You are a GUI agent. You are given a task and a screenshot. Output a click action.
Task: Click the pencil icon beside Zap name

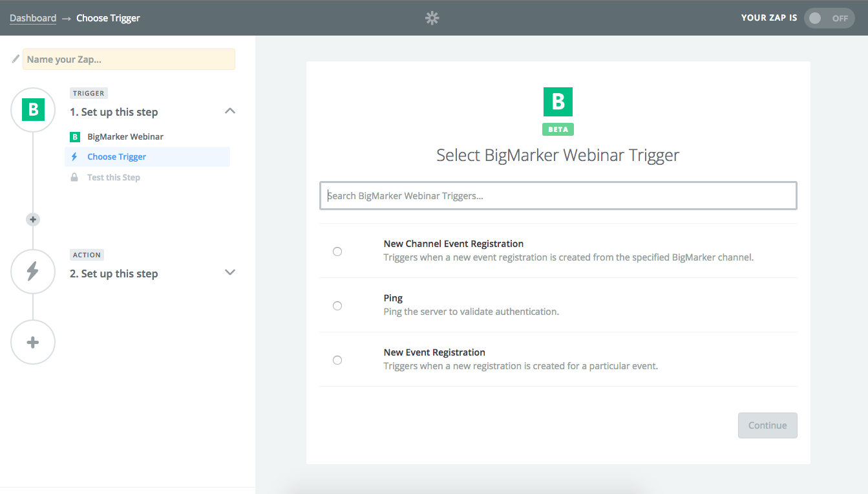(16, 59)
